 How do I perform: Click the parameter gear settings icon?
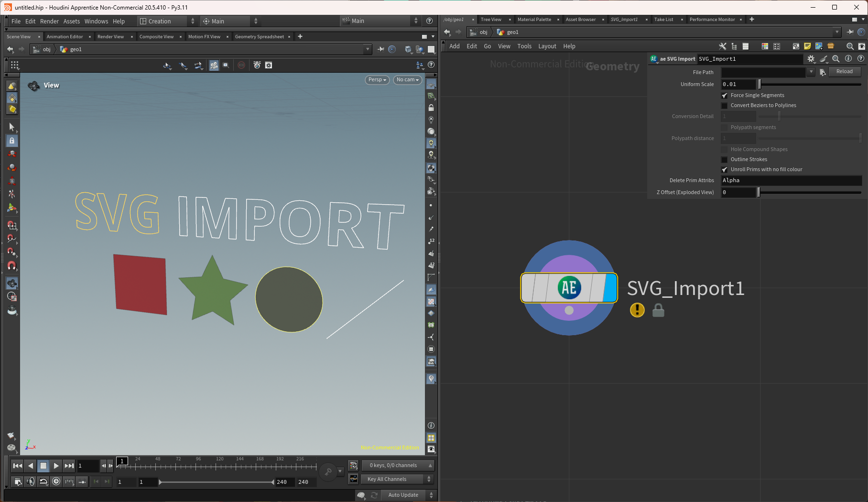click(x=811, y=59)
